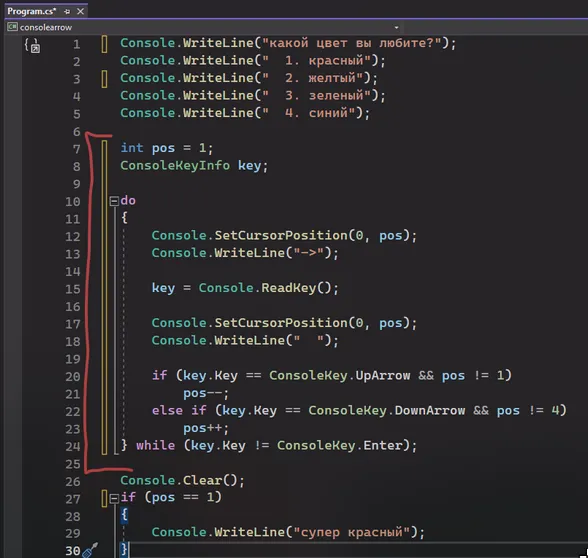Toggle pin on Program.cs tab
The height and width of the screenshot is (558, 588).
click(x=67, y=12)
